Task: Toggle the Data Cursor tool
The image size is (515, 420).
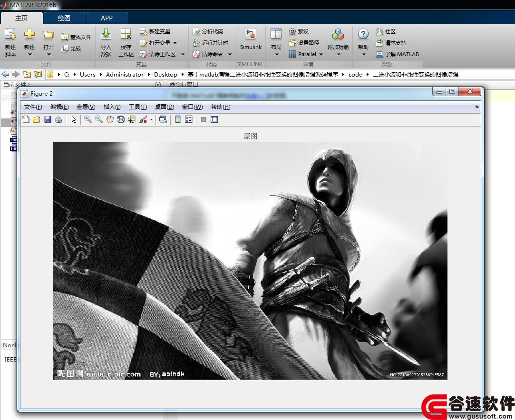Action: (x=132, y=119)
